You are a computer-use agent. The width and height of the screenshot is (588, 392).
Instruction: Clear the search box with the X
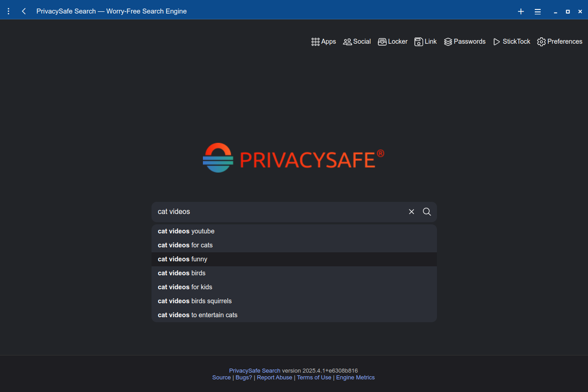point(411,211)
